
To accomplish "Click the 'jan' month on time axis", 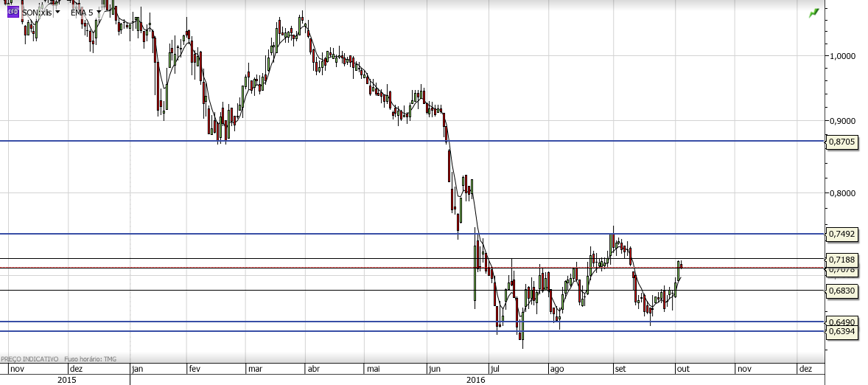I will (138, 369).
